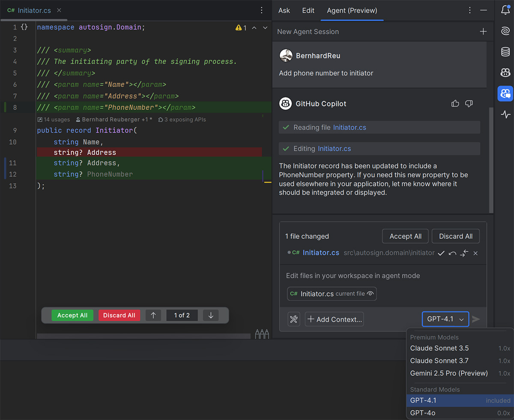Click the 1 file changed label

coord(307,236)
